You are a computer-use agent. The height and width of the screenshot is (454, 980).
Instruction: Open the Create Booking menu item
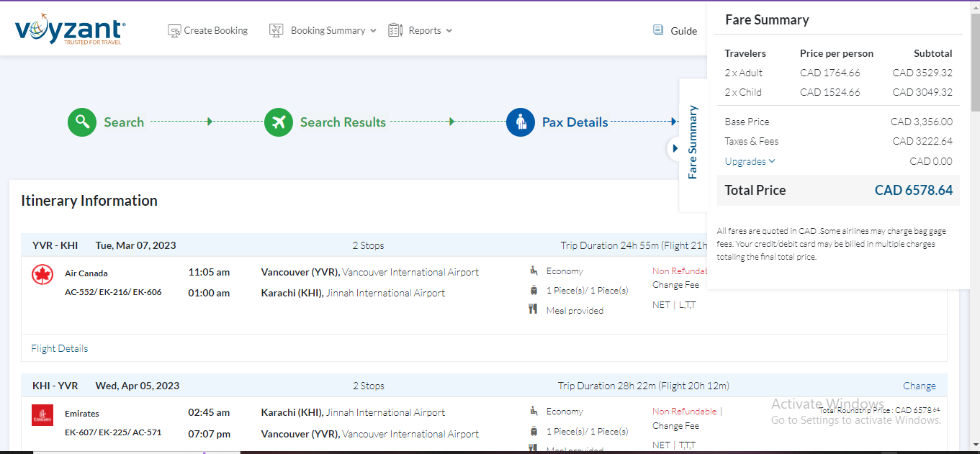(x=215, y=31)
